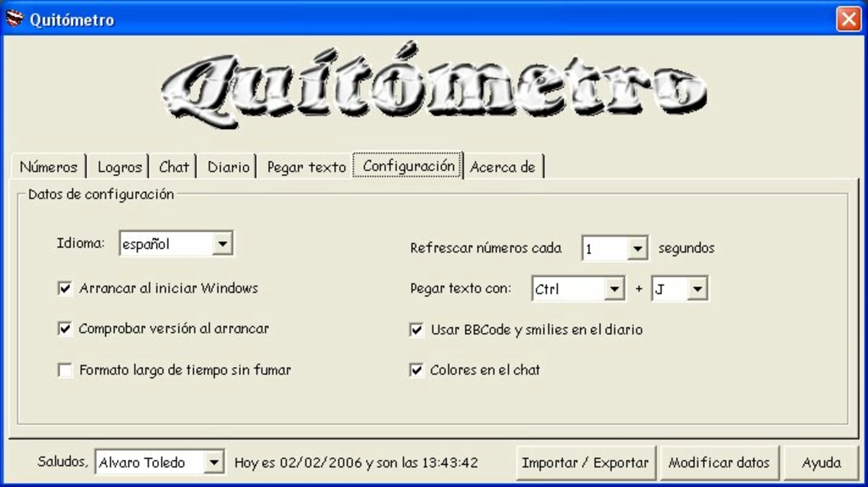The height and width of the screenshot is (487, 868).
Task: Open Ayuda help
Action: point(821,463)
